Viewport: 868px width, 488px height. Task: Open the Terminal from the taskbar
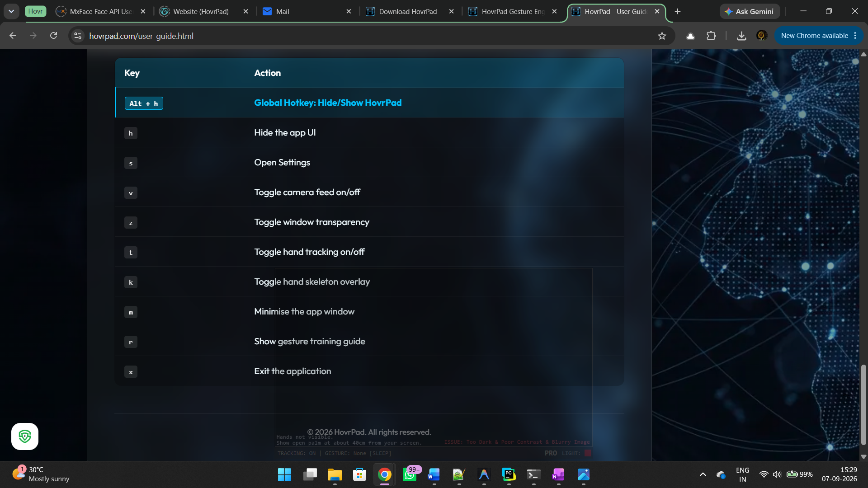[x=533, y=475]
